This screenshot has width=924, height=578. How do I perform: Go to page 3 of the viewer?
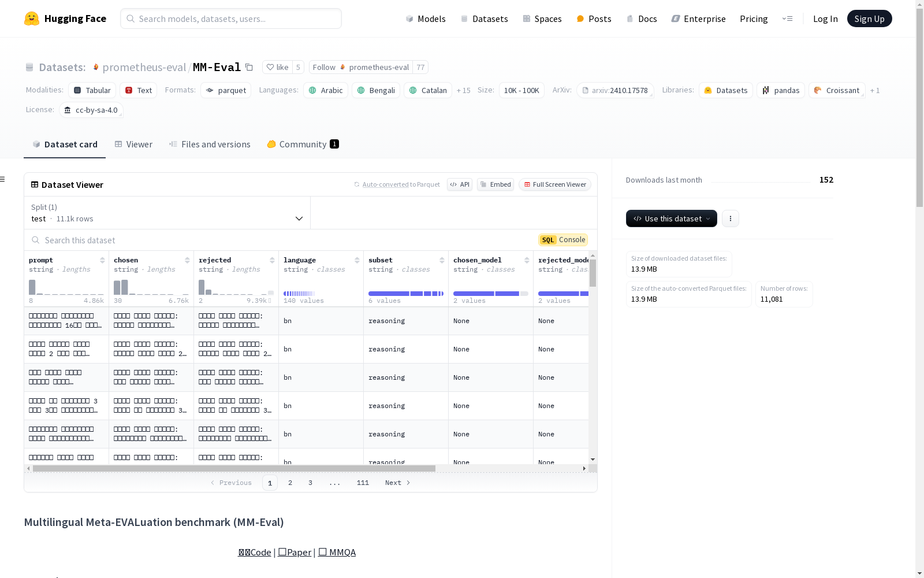point(310,483)
